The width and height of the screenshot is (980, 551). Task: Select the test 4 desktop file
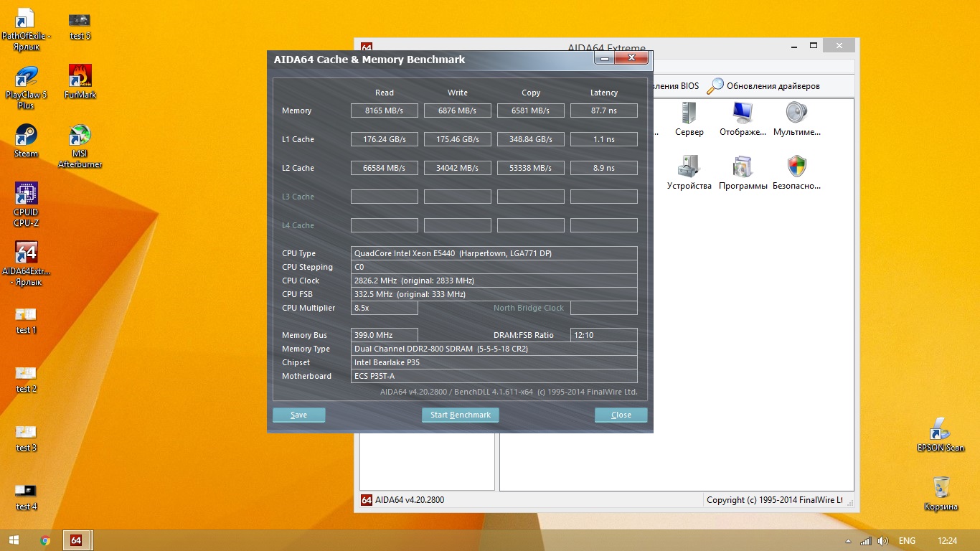coord(27,497)
